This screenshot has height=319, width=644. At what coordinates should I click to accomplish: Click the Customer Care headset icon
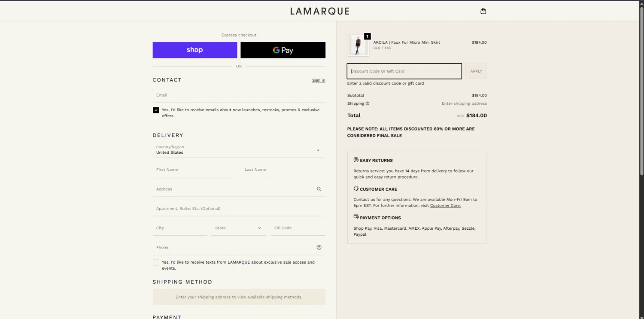coord(356,188)
